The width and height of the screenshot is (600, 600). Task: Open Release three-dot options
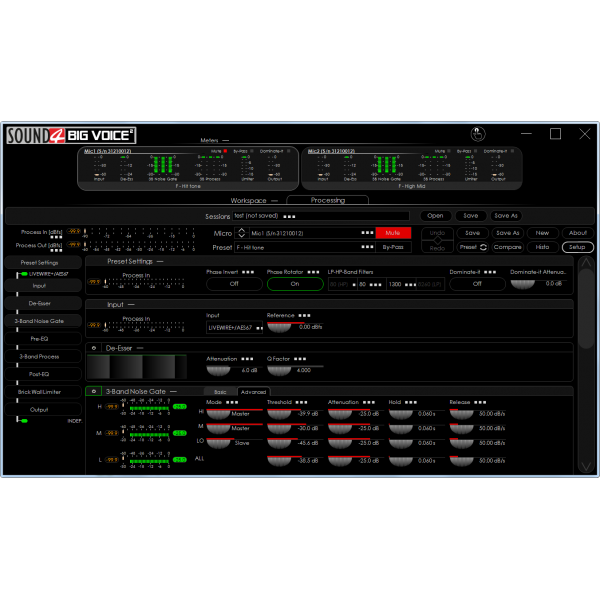[x=480, y=402]
